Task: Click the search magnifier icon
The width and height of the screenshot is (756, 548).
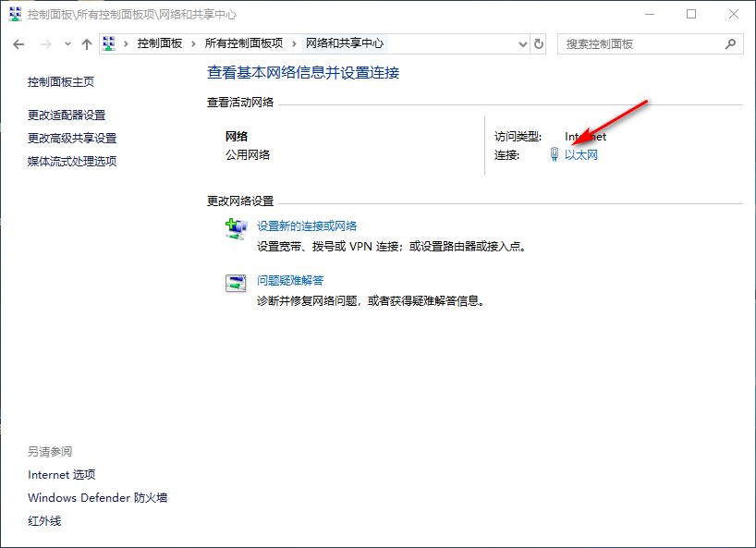Action: 730,43
